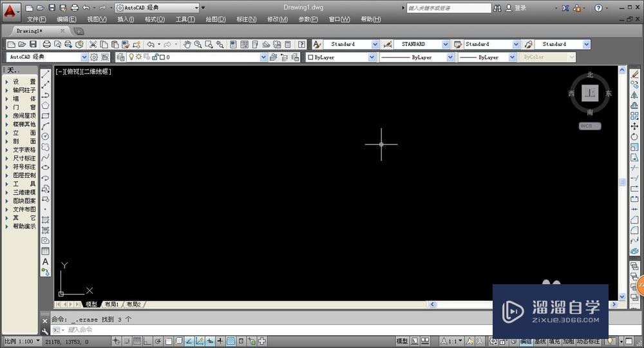Switch to the 布局1 tab

(111, 304)
